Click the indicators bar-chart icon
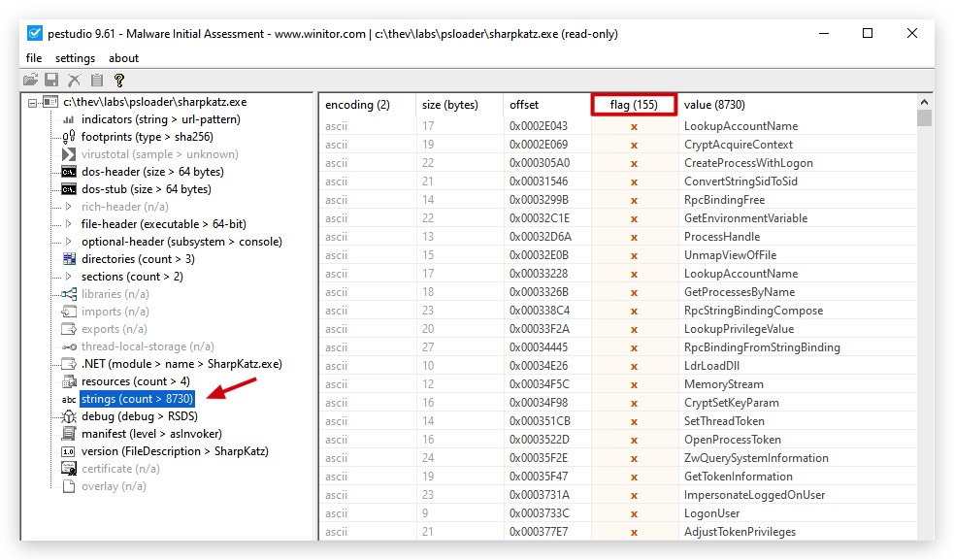The image size is (954, 560). point(69,120)
